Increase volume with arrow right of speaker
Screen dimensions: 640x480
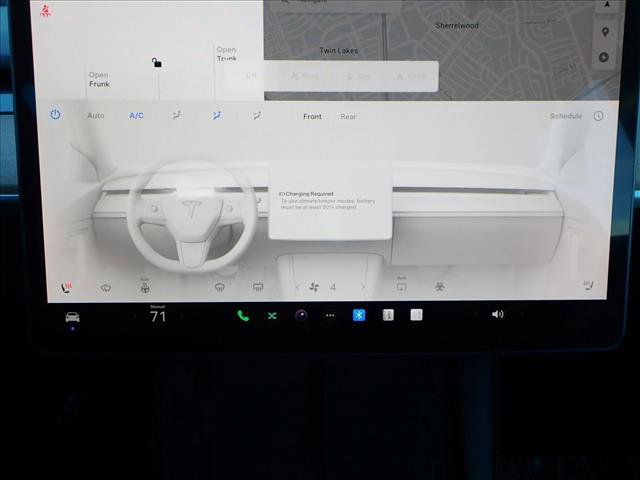pyautogui.click(x=523, y=314)
